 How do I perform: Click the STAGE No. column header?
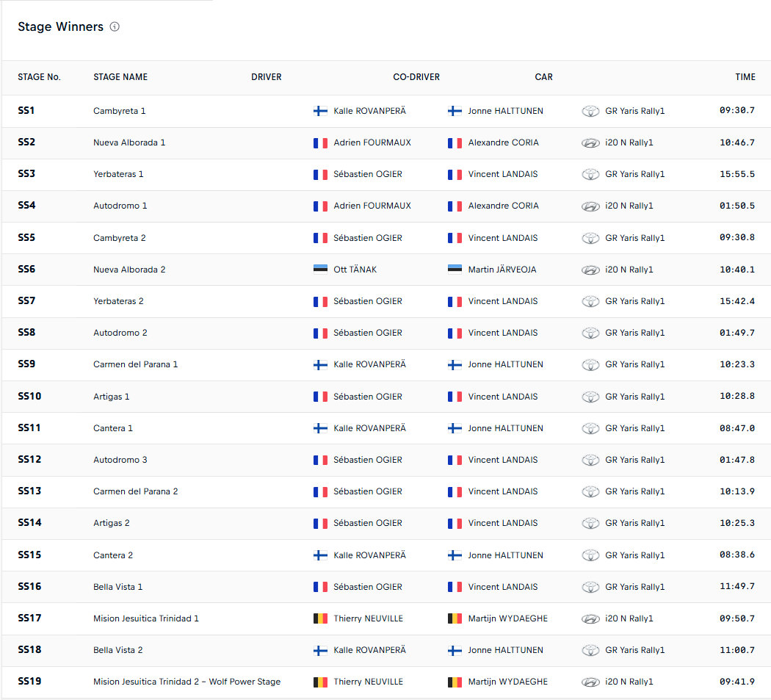[x=39, y=77]
